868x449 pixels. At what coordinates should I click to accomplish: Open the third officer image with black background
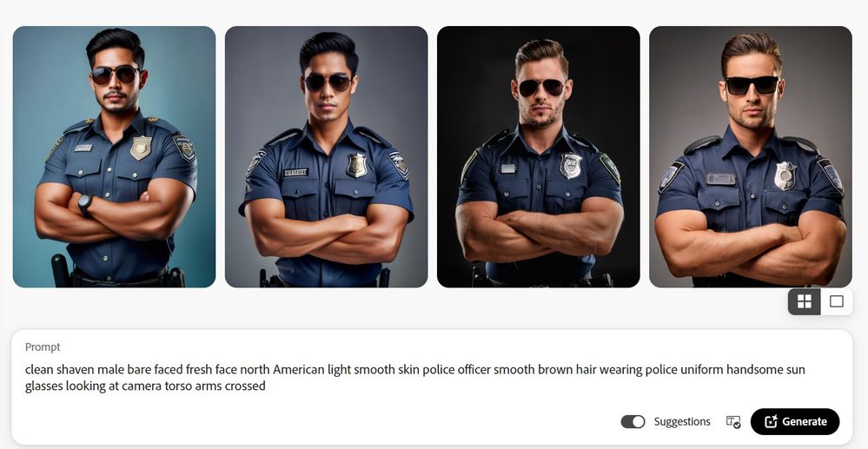[x=538, y=156]
